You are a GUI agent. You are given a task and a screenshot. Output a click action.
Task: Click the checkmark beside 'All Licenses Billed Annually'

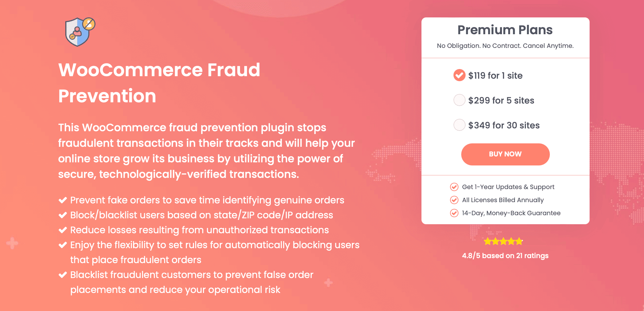(x=454, y=200)
